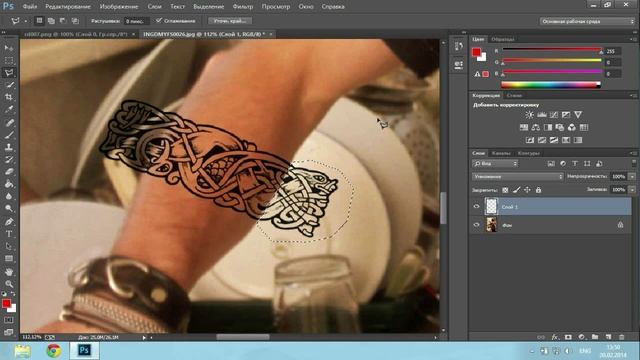Screen dimensions: 640x360
Task: Click the Feather input field
Action: click(x=135, y=21)
